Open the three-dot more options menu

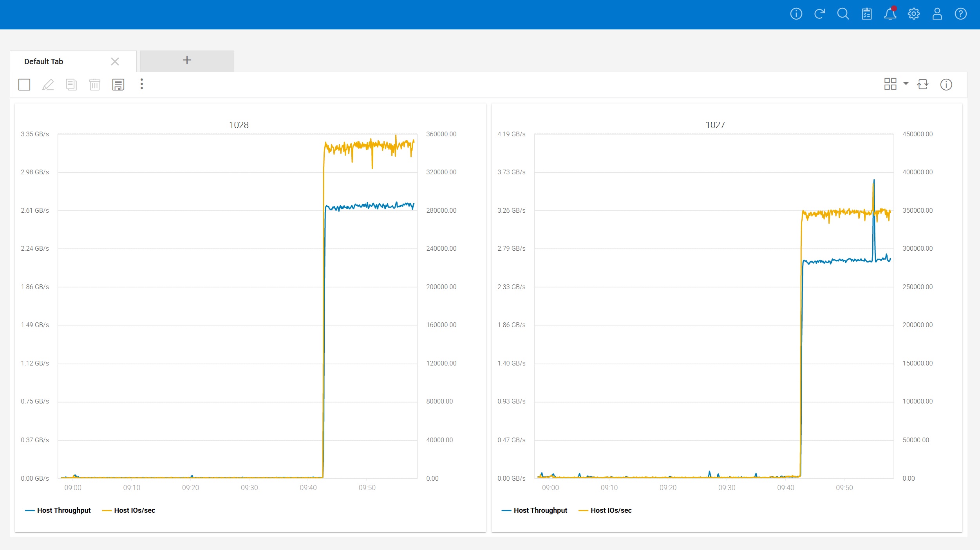click(x=142, y=84)
